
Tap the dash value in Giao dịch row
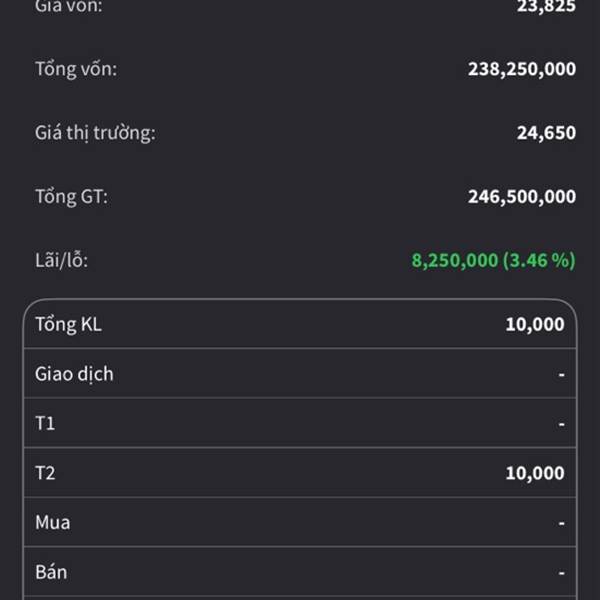[561, 374]
